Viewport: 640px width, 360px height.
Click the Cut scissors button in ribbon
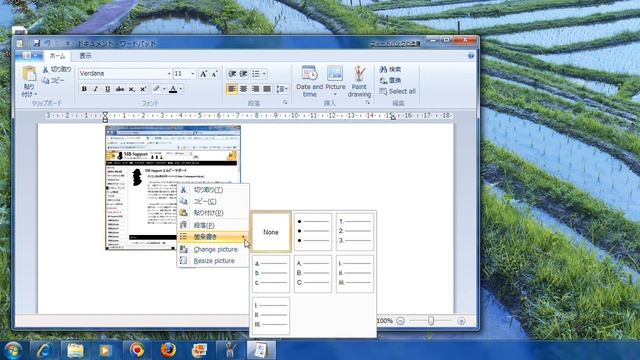[57, 69]
